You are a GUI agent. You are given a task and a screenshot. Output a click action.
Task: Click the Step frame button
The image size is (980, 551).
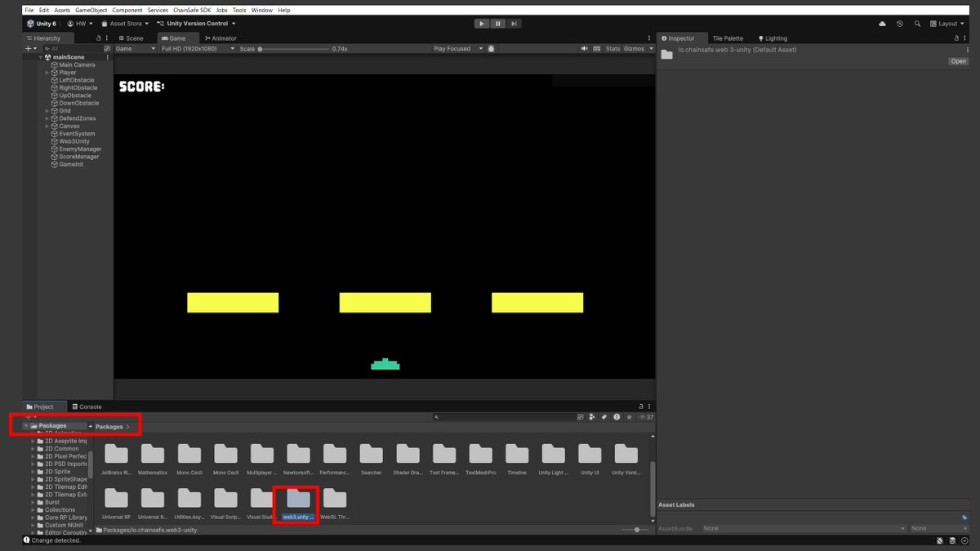[x=514, y=24]
